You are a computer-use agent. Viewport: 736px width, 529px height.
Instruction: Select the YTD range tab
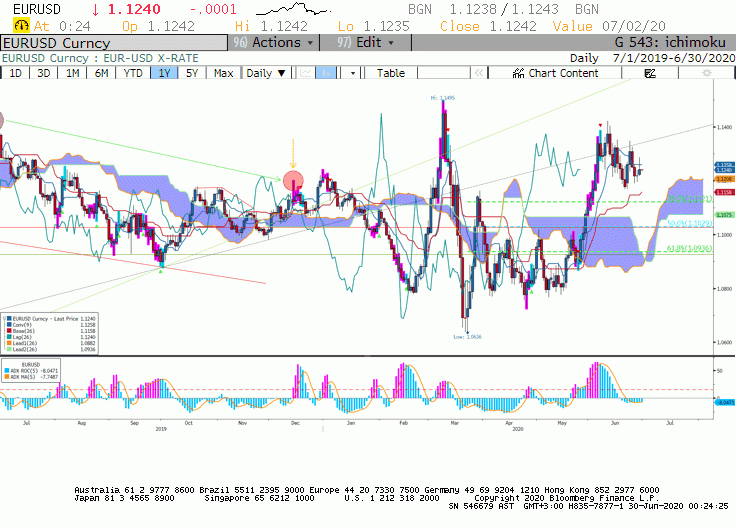click(x=133, y=73)
